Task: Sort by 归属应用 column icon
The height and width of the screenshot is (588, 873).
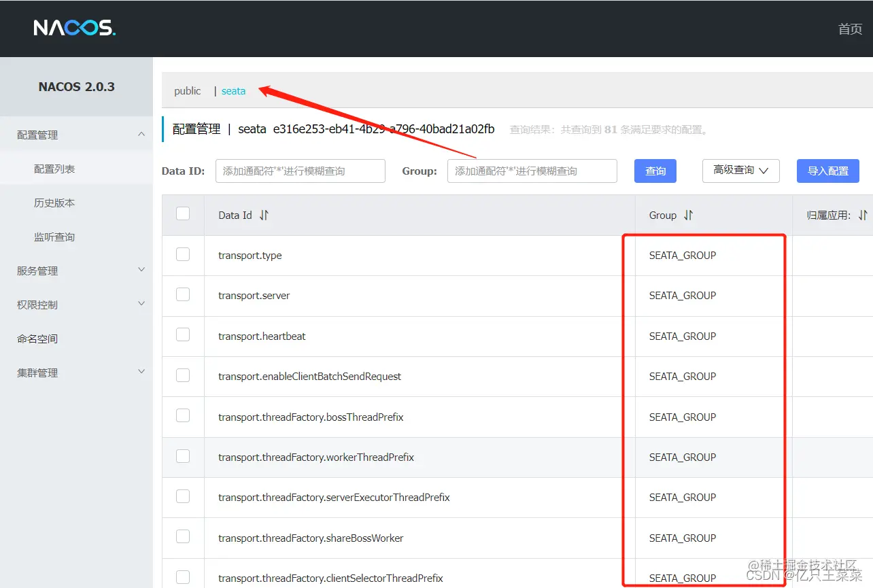Action: [863, 215]
